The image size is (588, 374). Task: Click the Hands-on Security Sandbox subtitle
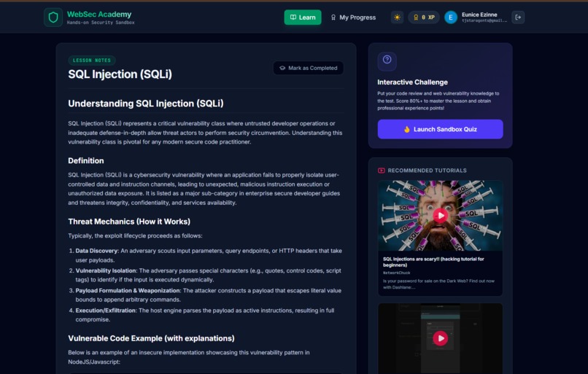[101, 23]
